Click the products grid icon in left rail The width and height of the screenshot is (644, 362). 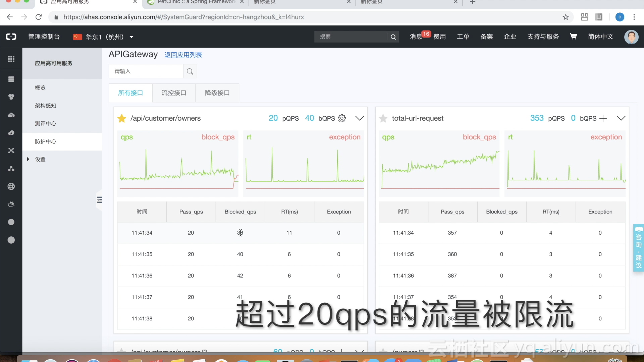pos(11,59)
